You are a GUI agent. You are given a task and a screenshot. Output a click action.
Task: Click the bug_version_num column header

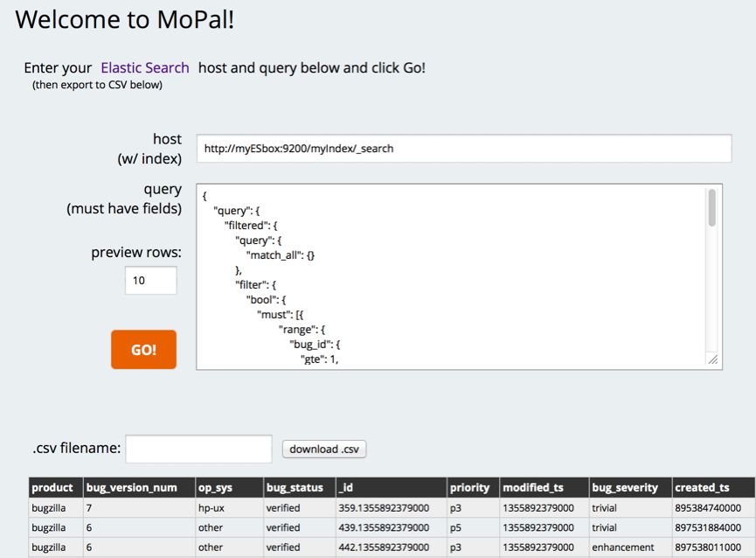139,487
